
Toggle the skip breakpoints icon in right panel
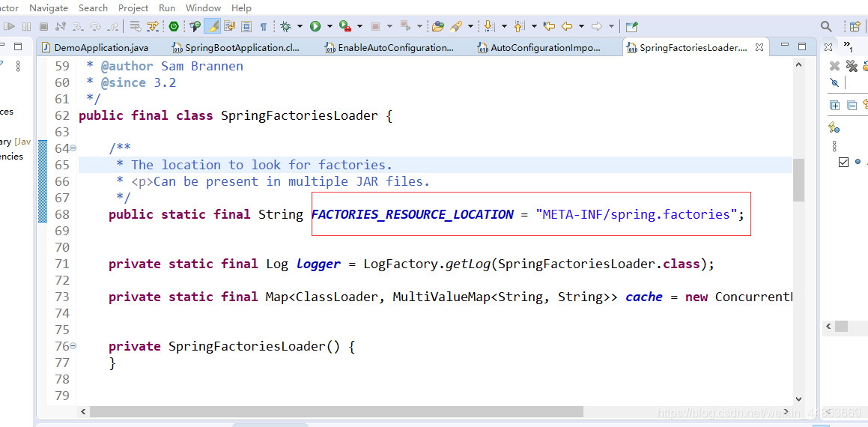pos(835,83)
